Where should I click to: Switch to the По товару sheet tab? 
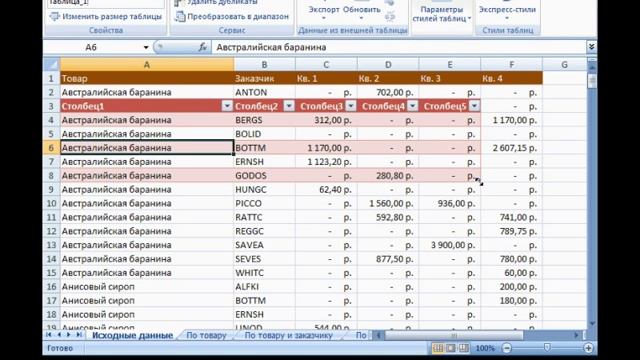(206, 336)
